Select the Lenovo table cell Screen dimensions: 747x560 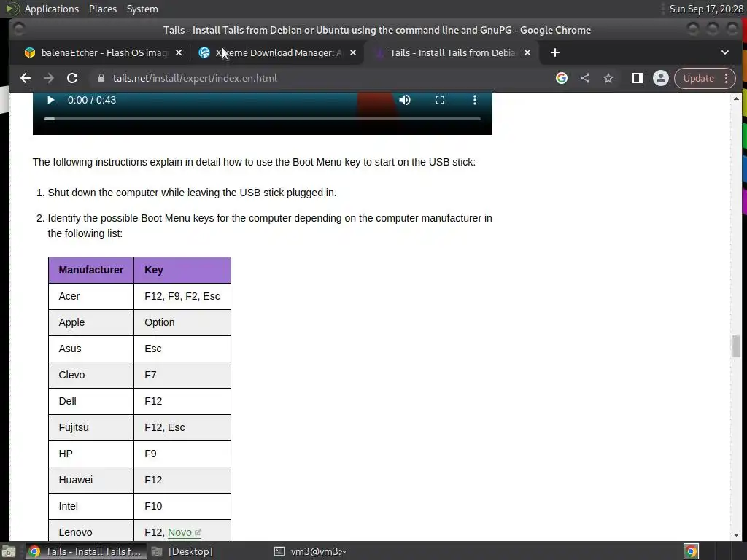[91, 531]
